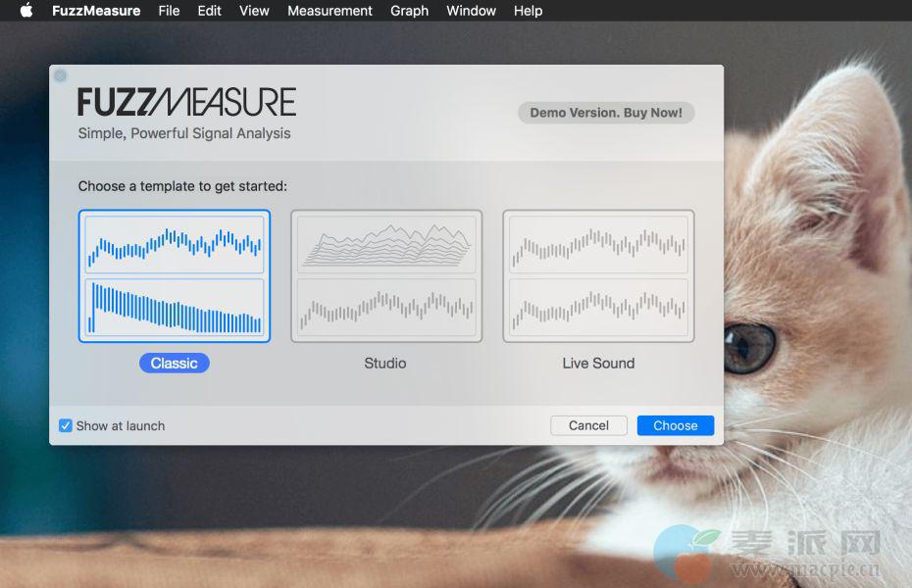Open the Window menu
The image size is (912, 588).
click(471, 11)
